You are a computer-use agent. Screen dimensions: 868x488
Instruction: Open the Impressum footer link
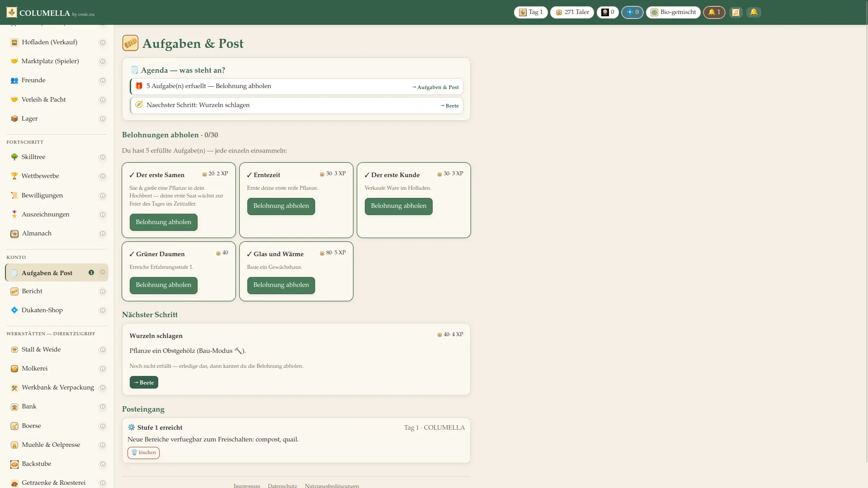click(247, 486)
